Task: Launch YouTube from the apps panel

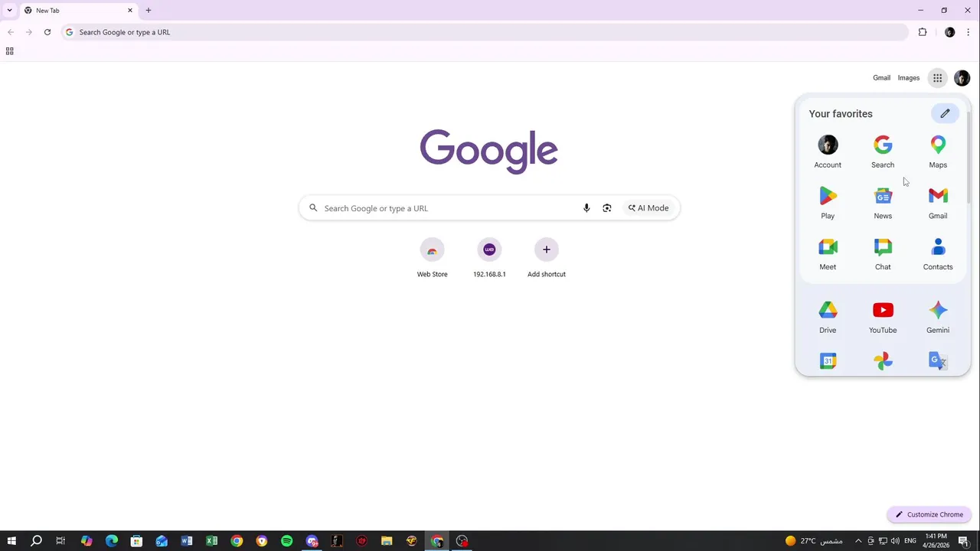Action: pyautogui.click(x=883, y=317)
